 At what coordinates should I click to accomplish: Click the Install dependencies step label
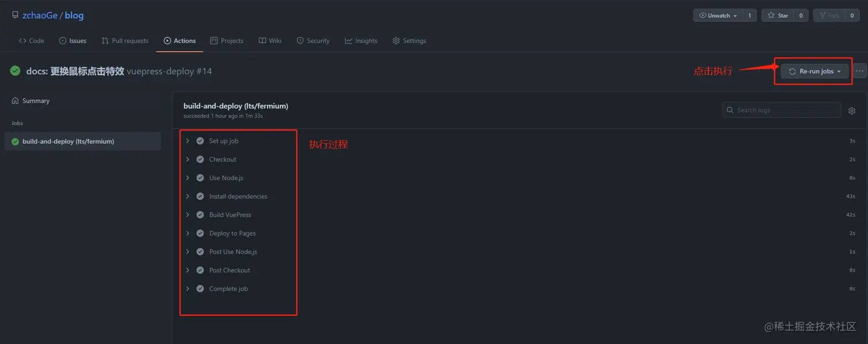(x=238, y=196)
